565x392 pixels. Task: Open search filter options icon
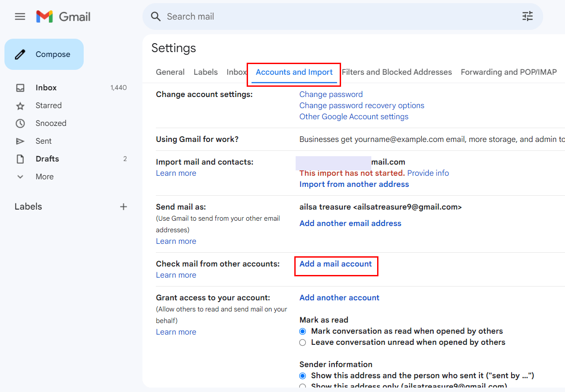527,17
